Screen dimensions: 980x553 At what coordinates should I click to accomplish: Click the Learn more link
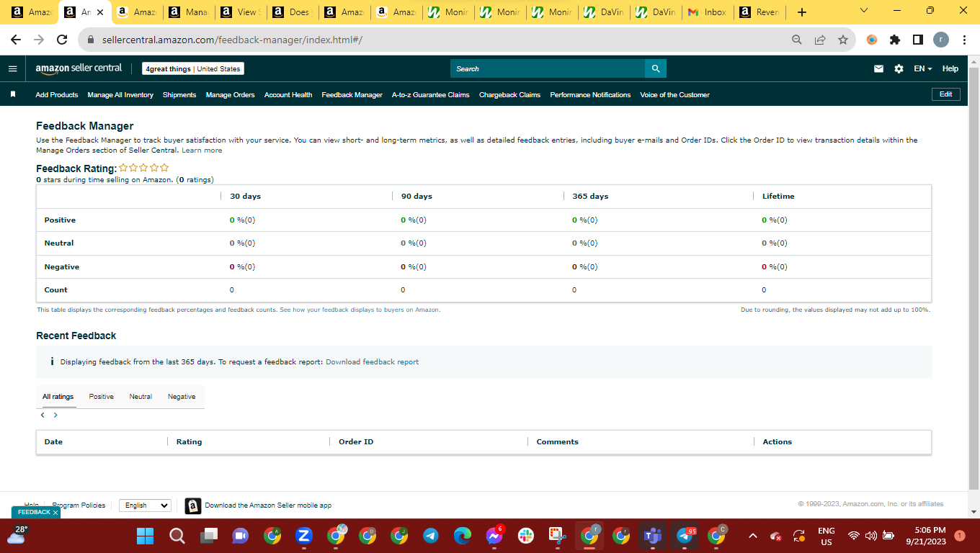(202, 150)
